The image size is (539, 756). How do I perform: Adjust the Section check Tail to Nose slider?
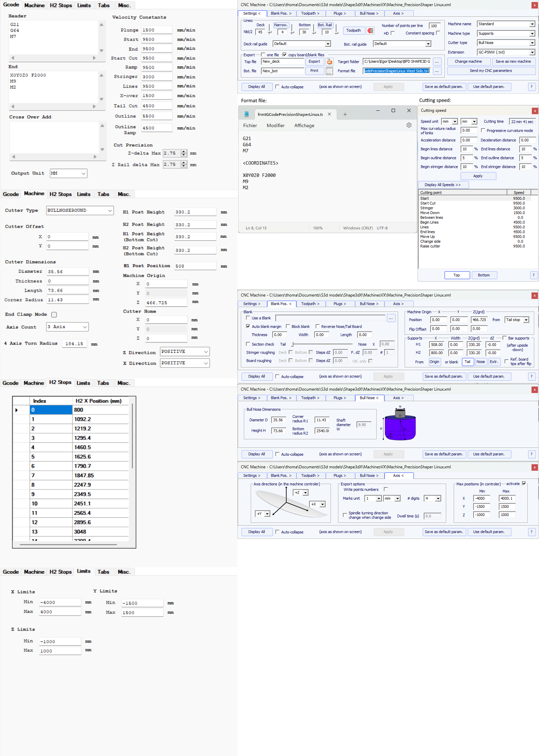(x=292, y=344)
